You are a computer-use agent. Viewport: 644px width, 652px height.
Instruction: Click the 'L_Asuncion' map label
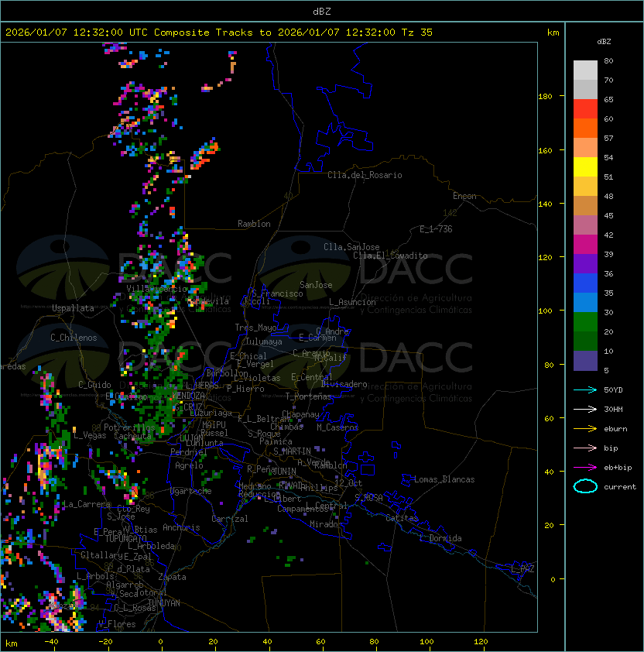tap(352, 302)
